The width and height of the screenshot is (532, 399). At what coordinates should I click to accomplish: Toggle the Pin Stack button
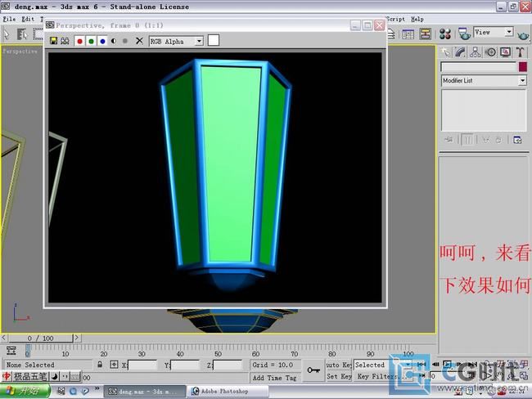(x=449, y=140)
